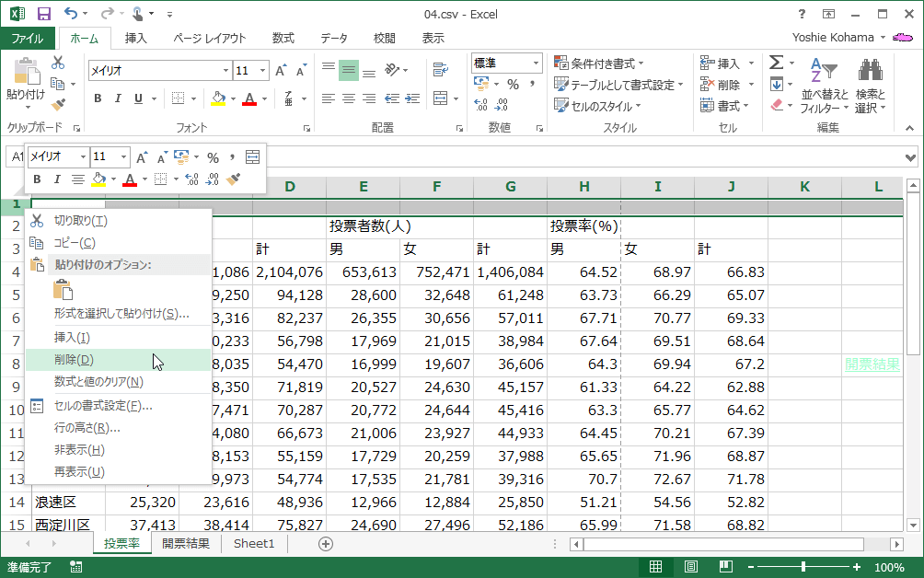924x578 pixels.
Task: Click the AutoSum sigma icon
Action: tap(777, 63)
